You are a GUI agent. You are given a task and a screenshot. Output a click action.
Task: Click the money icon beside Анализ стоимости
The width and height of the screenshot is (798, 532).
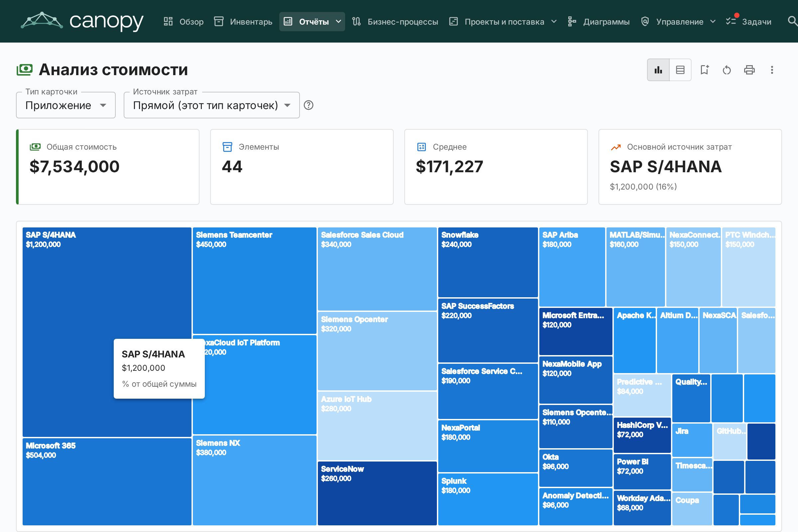tap(24, 69)
